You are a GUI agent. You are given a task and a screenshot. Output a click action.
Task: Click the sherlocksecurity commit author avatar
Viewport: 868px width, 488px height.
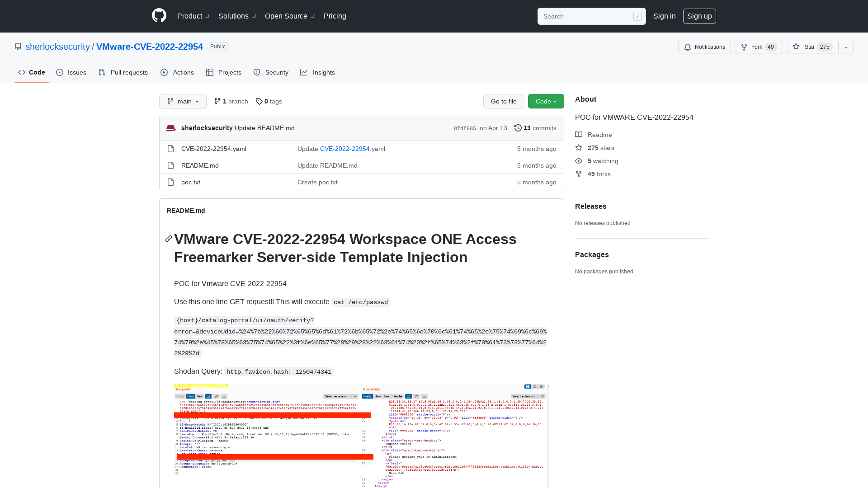point(171,128)
